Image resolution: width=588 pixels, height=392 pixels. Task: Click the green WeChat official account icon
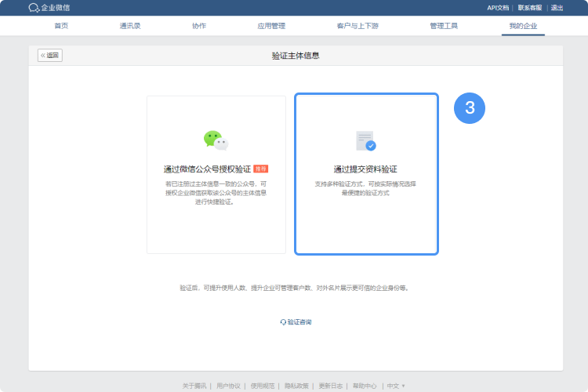tap(216, 140)
